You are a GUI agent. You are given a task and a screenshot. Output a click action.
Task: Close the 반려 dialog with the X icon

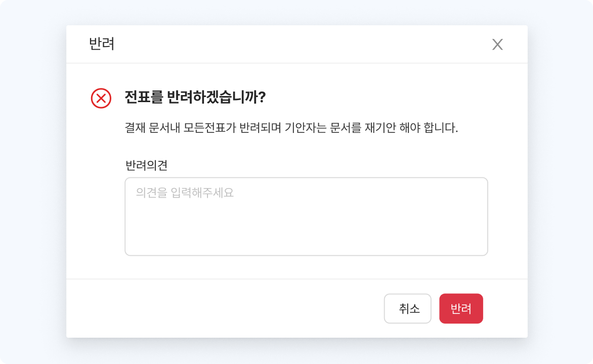tap(497, 44)
